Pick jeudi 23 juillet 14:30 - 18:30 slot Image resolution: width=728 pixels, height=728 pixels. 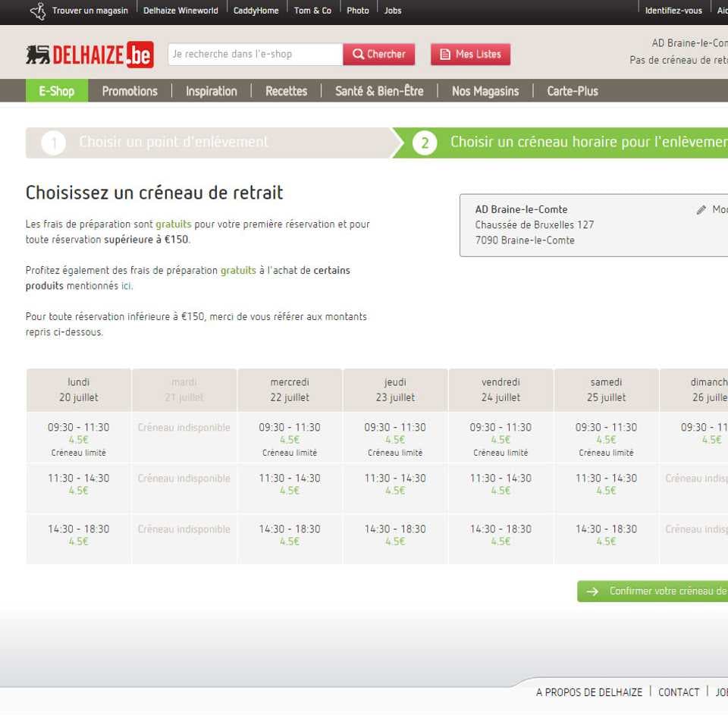(x=395, y=539)
